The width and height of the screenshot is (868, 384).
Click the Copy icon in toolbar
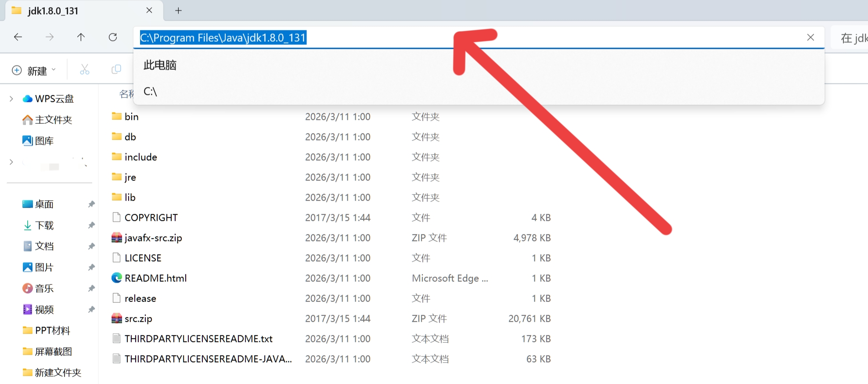pos(116,70)
